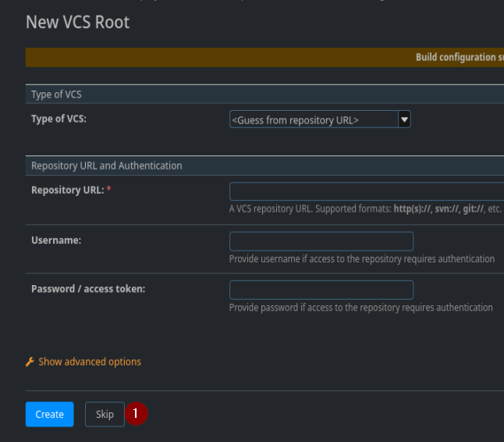Screen dimensions: 504x442
Task: Click the blue Create button
Action: (49, 414)
